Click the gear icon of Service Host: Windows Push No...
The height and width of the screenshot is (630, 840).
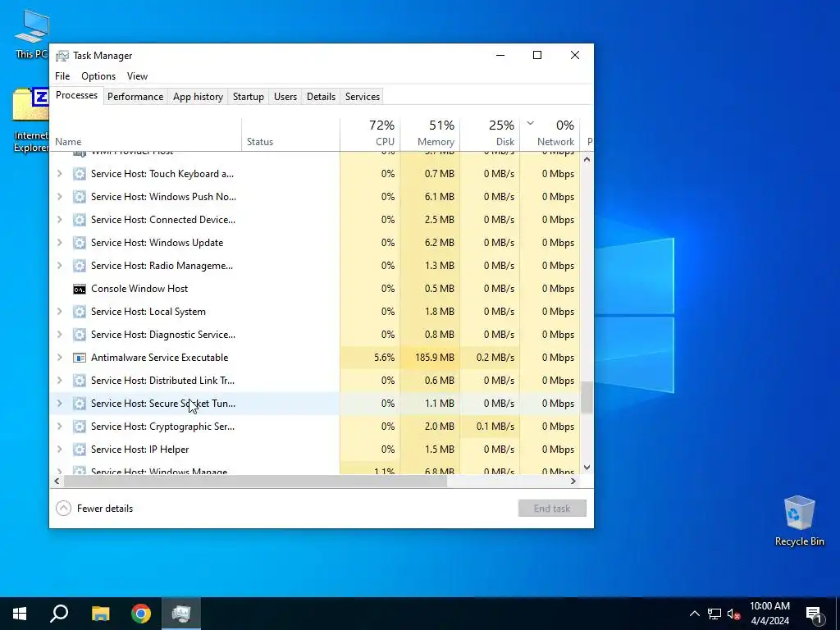click(80, 197)
